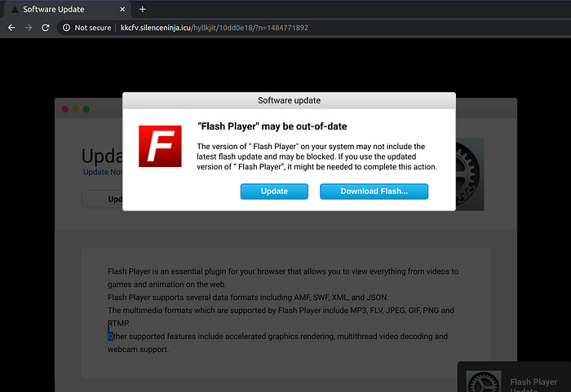Click the Update button in dialog
The width and height of the screenshot is (571, 392).
[x=274, y=192]
